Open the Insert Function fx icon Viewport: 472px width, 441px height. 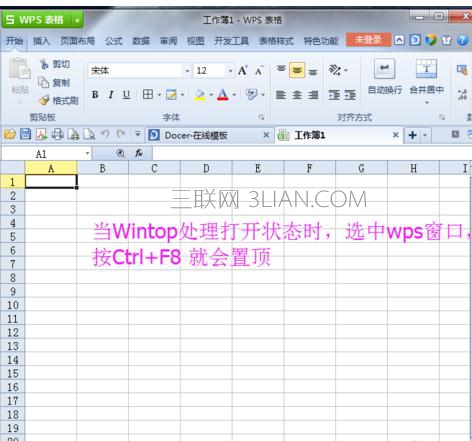[139, 153]
